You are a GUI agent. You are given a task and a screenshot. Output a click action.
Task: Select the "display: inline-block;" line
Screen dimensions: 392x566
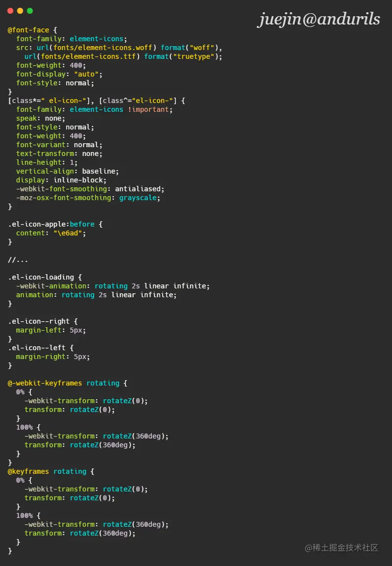(61, 180)
